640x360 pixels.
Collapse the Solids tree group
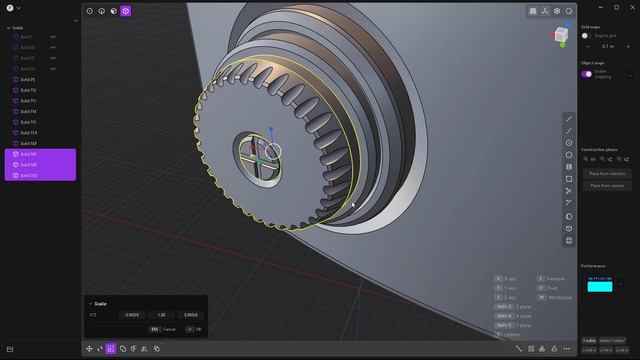click(8, 28)
